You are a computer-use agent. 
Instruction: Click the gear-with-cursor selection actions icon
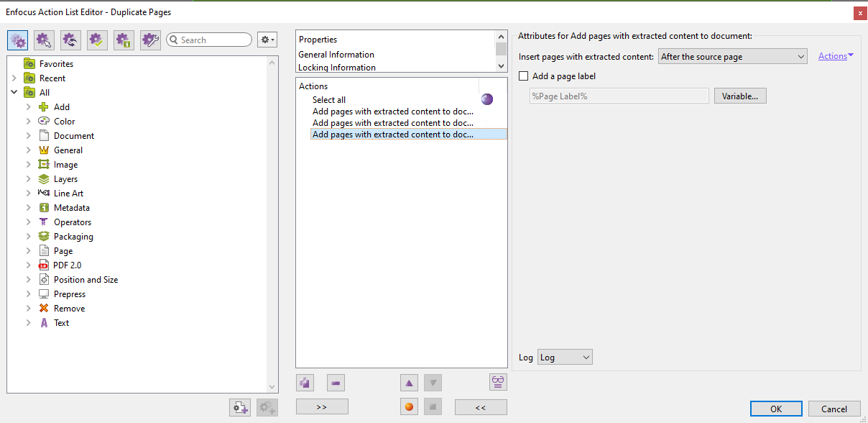[x=44, y=40]
